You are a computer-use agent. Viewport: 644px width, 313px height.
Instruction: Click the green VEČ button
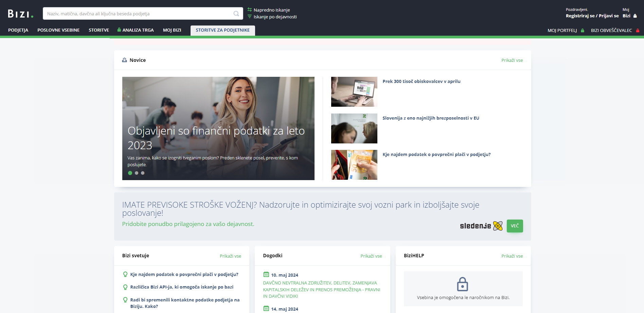click(x=515, y=226)
